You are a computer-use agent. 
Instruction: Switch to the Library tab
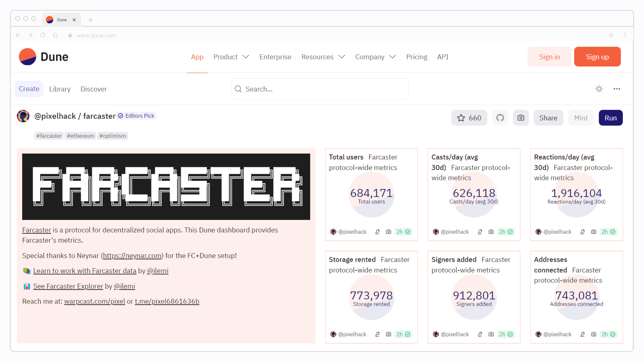click(60, 89)
